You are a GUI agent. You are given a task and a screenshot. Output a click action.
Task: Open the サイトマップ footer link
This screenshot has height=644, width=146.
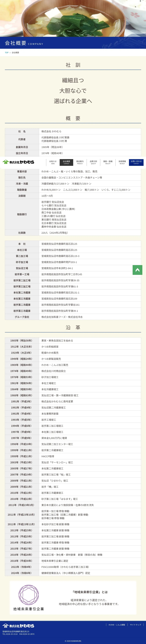coord(136,625)
